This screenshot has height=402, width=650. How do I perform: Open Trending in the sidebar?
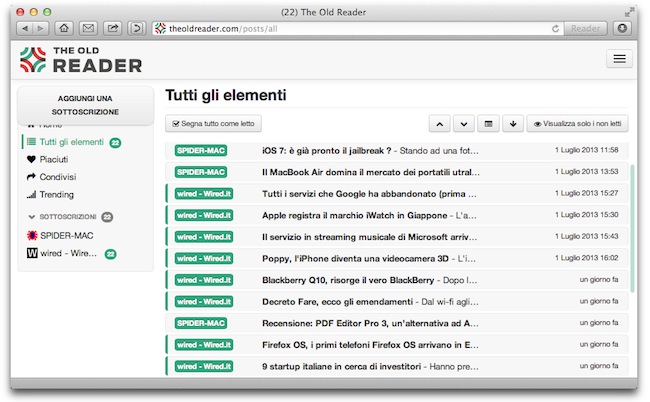click(x=56, y=194)
